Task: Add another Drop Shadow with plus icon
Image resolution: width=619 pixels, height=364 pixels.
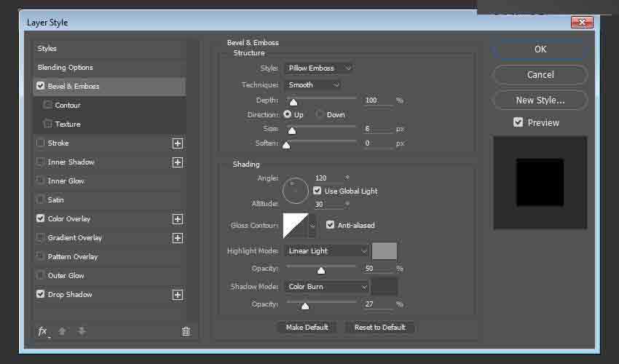Action: click(x=177, y=295)
